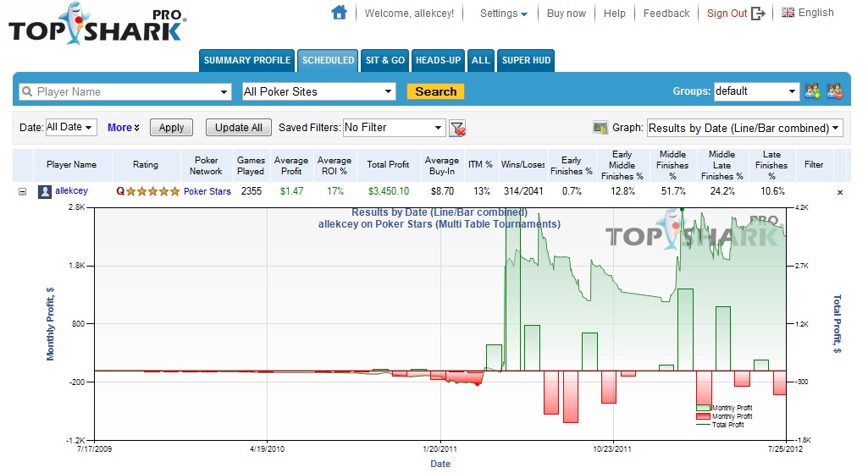The width and height of the screenshot is (868, 473).
Task: Click the remove group icon
Action: [834, 91]
